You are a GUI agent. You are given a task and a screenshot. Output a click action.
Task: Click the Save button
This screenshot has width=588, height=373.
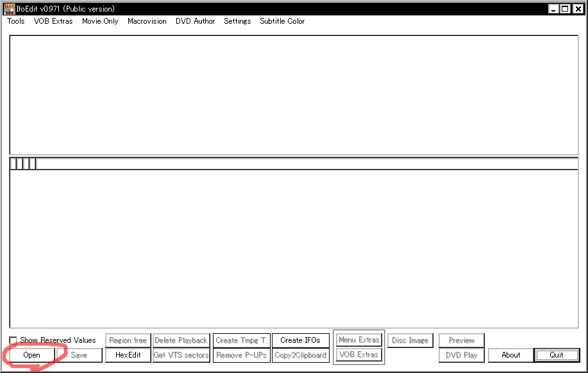(79, 355)
